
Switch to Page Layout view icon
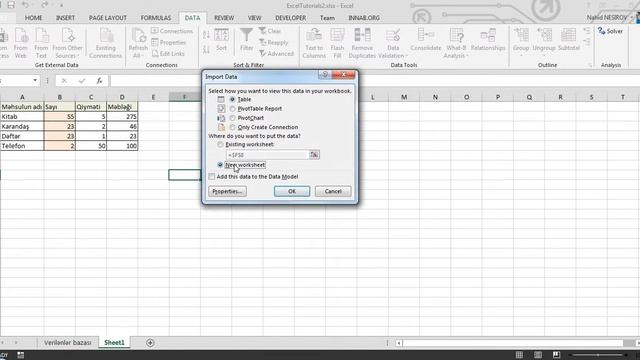point(538,355)
